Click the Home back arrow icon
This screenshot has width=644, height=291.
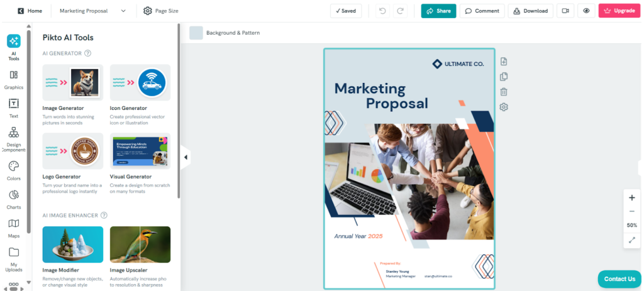[21, 11]
